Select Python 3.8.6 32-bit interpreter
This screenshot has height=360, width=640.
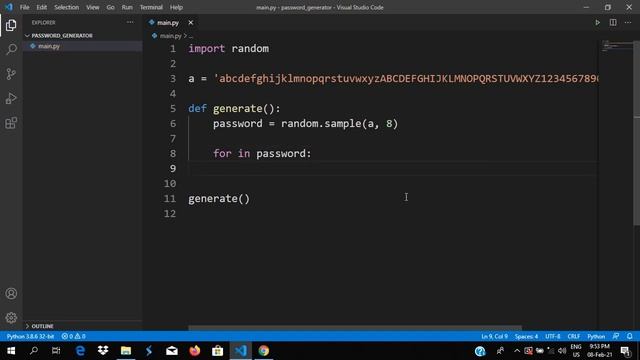tap(30, 336)
